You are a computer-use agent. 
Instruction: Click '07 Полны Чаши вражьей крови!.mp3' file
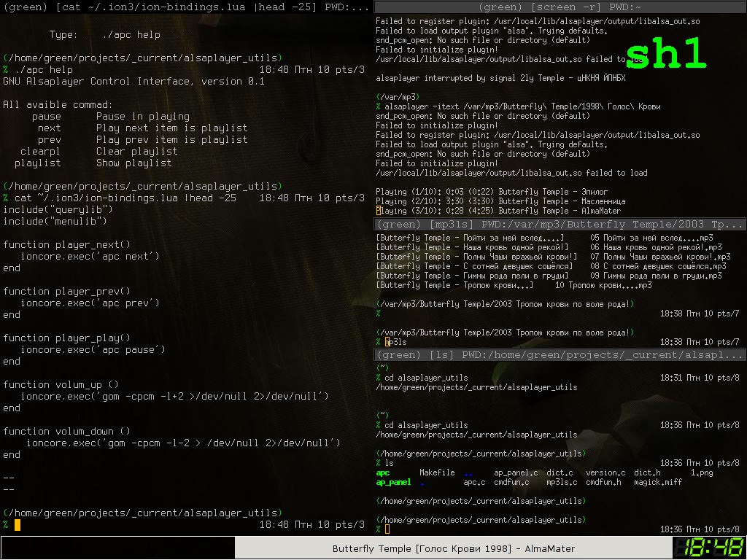coord(660,257)
